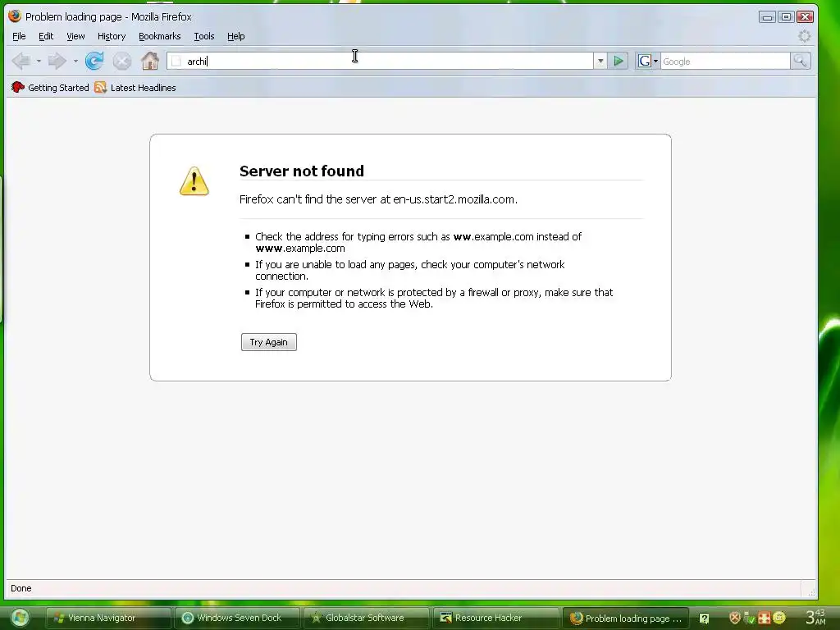Click the text 'Firefox can't find the server'

[308, 199]
